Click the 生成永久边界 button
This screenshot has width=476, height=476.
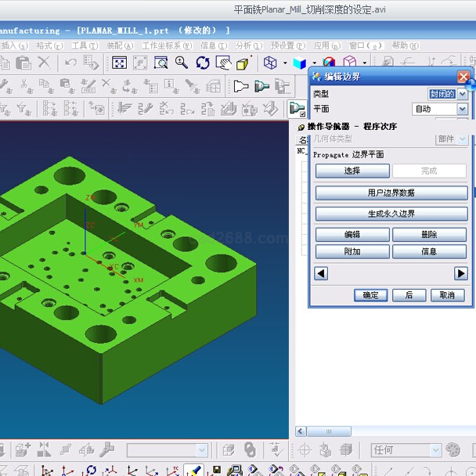tap(391, 214)
